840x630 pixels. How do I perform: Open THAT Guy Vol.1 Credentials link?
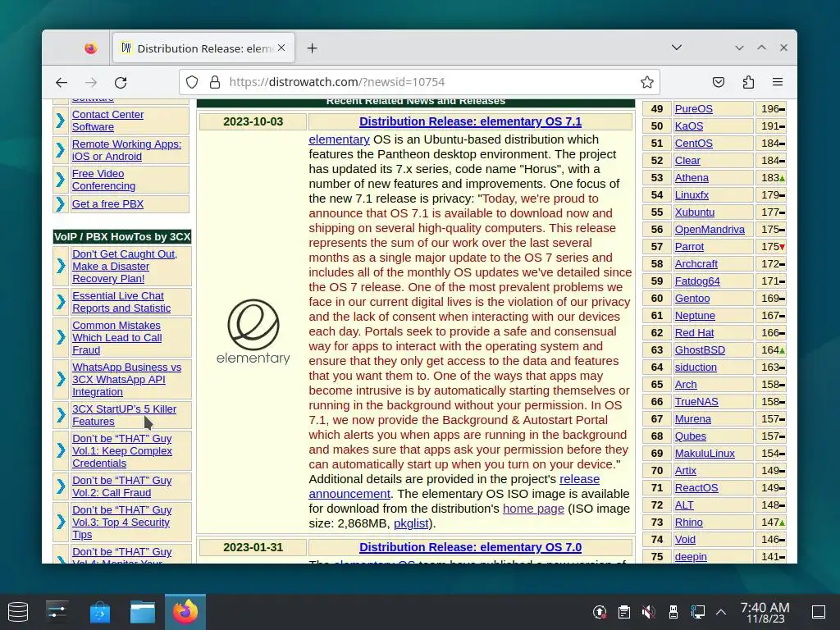coord(122,450)
